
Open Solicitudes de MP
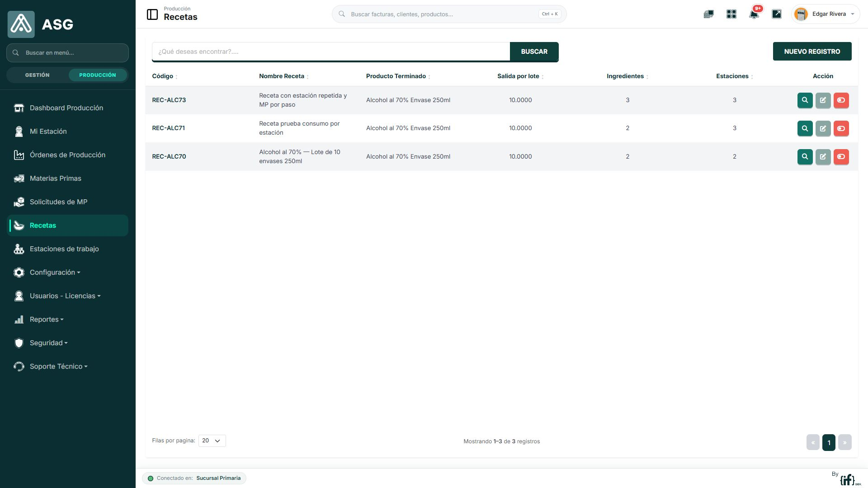(68, 202)
